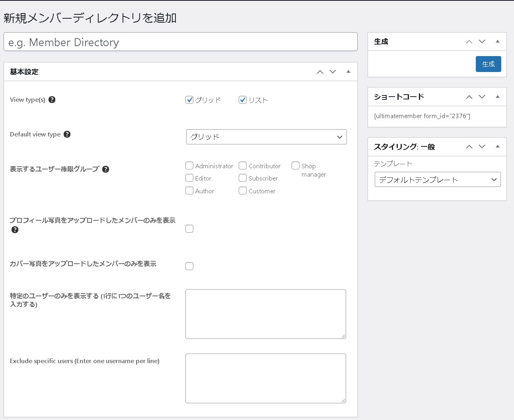Image resolution: width=514 pixels, height=420 pixels.
Task: Open the テンプレート dropdown
Action: pyautogui.click(x=437, y=179)
